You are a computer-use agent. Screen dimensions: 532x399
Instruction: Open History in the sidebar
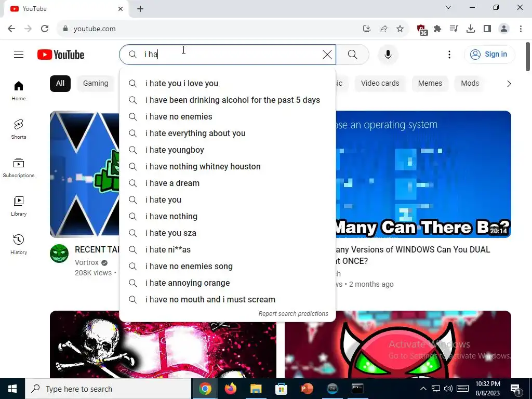tap(19, 244)
